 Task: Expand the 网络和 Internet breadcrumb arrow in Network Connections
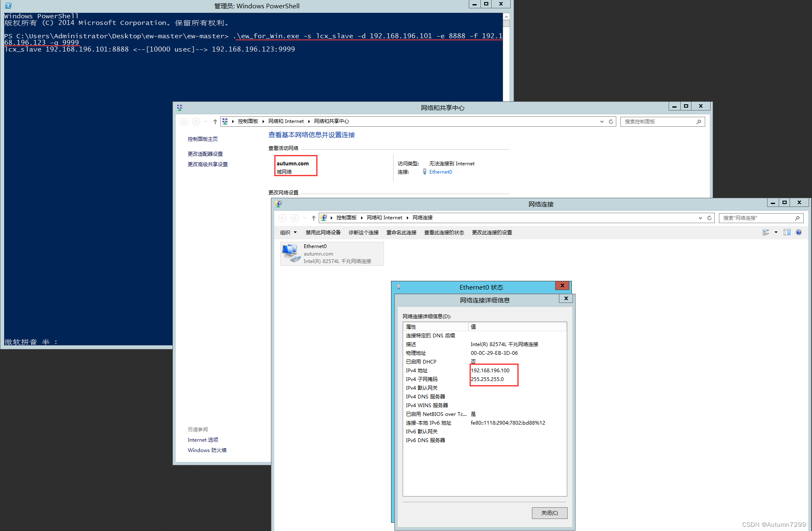pyautogui.click(x=408, y=218)
